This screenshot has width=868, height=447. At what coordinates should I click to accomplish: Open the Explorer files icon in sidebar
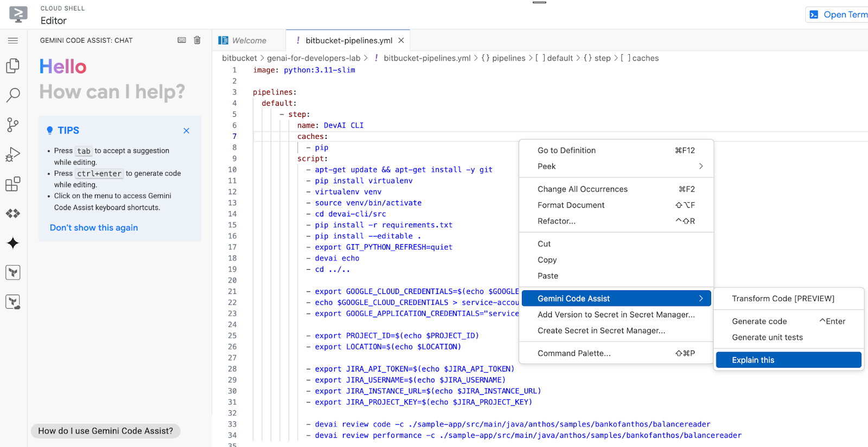pyautogui.click(x=13, y=66)
